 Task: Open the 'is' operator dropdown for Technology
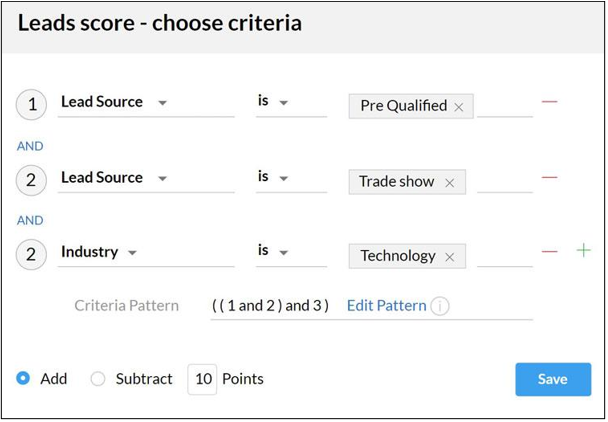[x=291, y=253]
